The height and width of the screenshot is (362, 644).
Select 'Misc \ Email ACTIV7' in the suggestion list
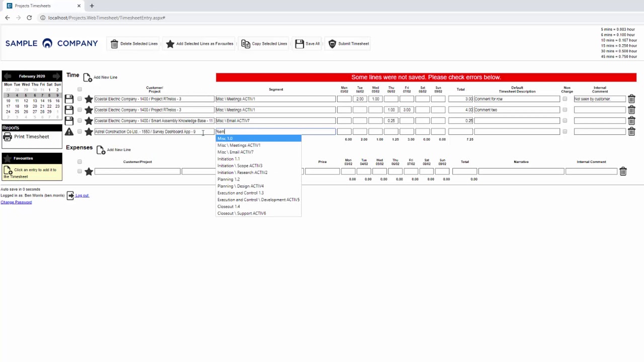pyautogui.click(x=259, y=152)
